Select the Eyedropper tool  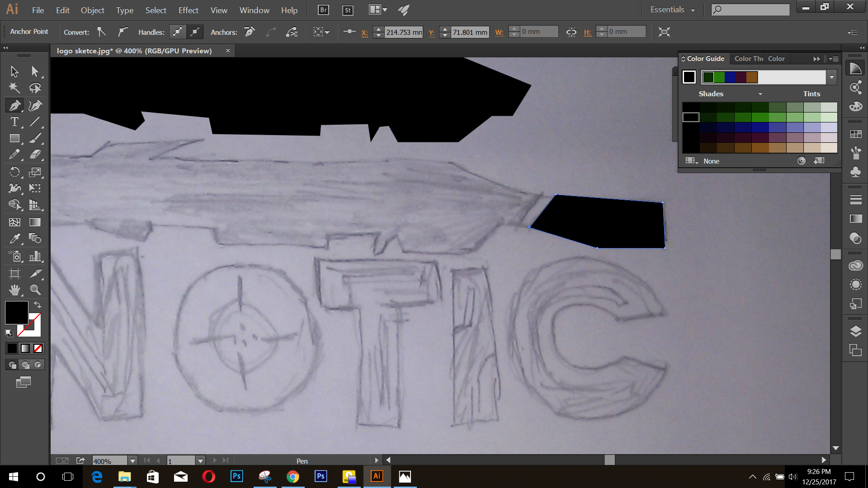[x=14, y=238]
